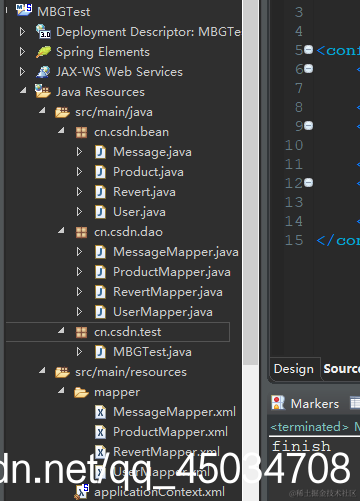Screen dimensions: 360x501
Task: Click the Product.java file icon
Action: click(x=100, y=172)
